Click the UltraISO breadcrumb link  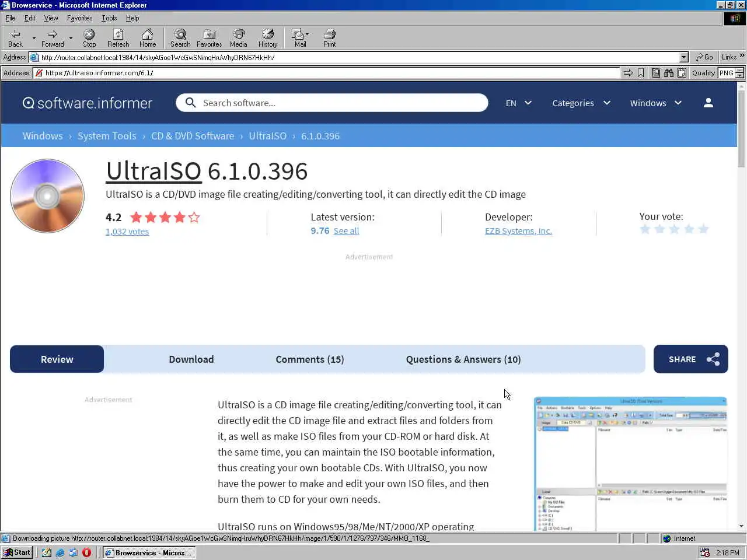click(268, 136)
